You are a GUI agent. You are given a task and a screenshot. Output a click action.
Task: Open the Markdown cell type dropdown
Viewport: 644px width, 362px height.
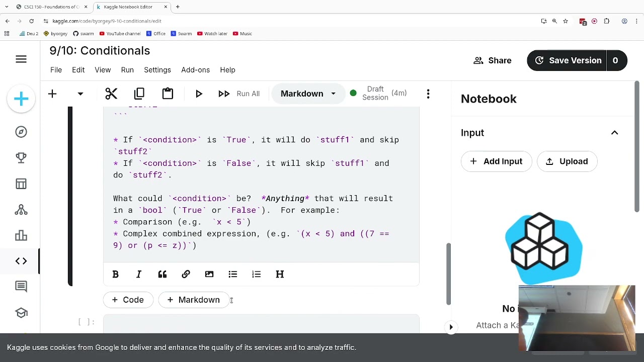click(308, 94)
